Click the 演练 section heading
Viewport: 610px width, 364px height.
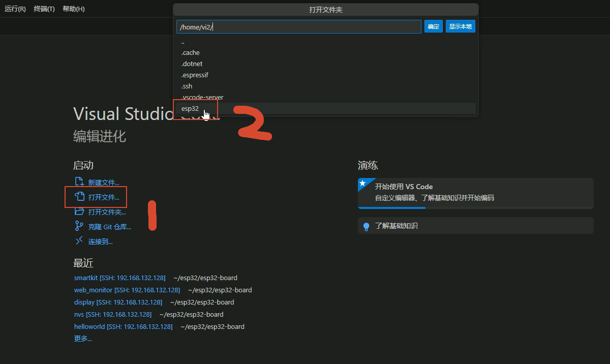(368, 165)
